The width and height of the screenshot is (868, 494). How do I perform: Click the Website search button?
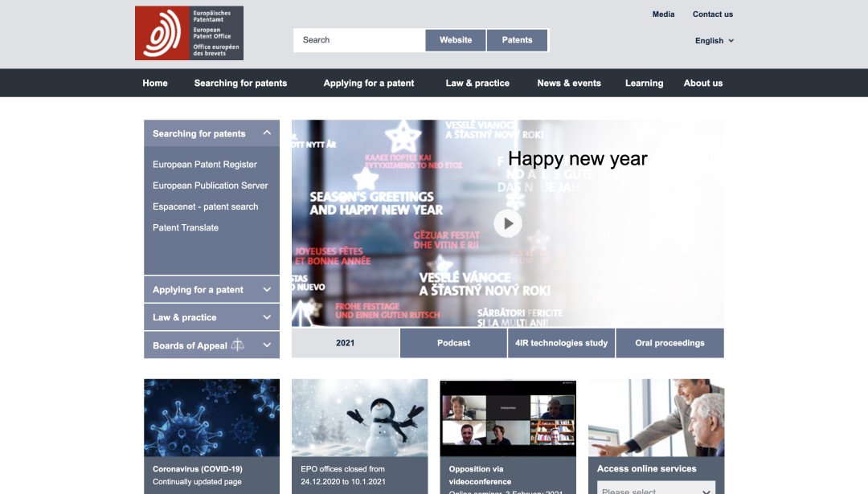[456, 40]
